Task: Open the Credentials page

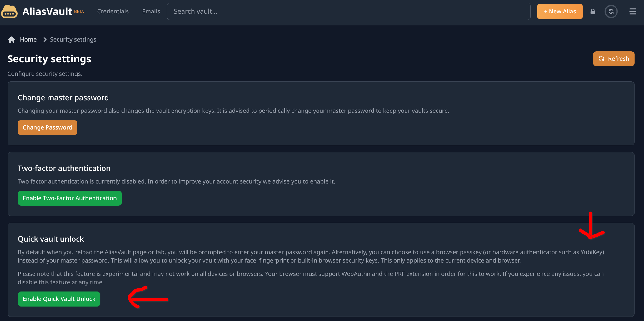Action: (x=113, y=12)
